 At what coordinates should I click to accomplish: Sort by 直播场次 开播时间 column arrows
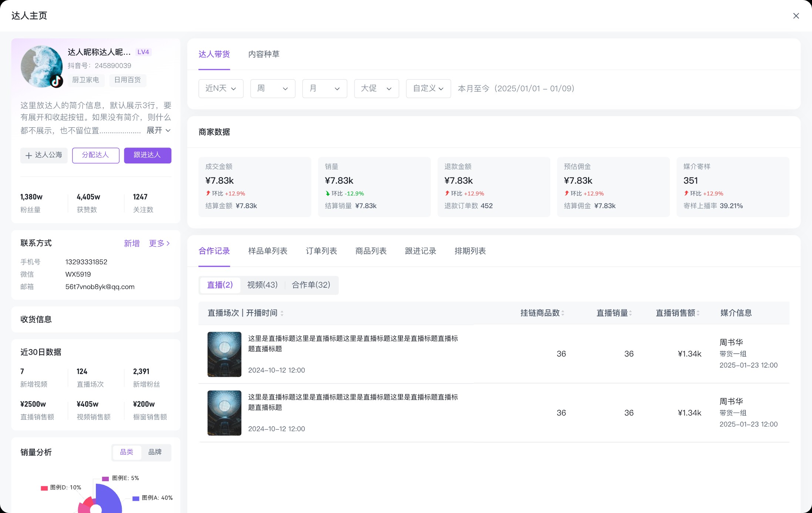click(282, 313)
